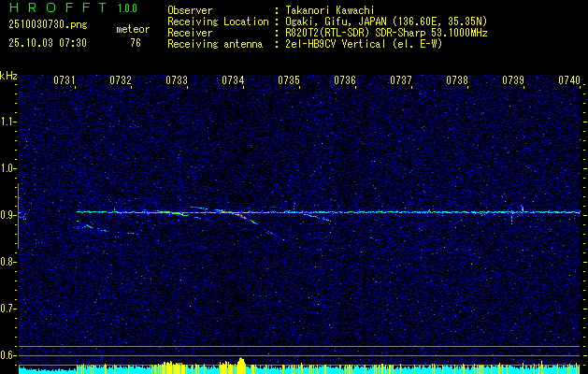588x374 pixels.
Task: Click the antenna 2el-HB9CV Vertical text
Action: click(365, 44)
